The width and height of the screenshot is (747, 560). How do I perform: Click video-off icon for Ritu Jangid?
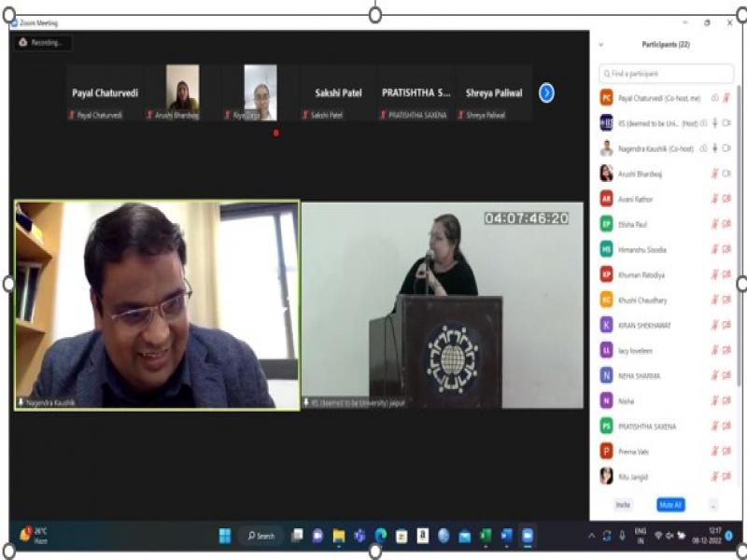coord(726,476)
